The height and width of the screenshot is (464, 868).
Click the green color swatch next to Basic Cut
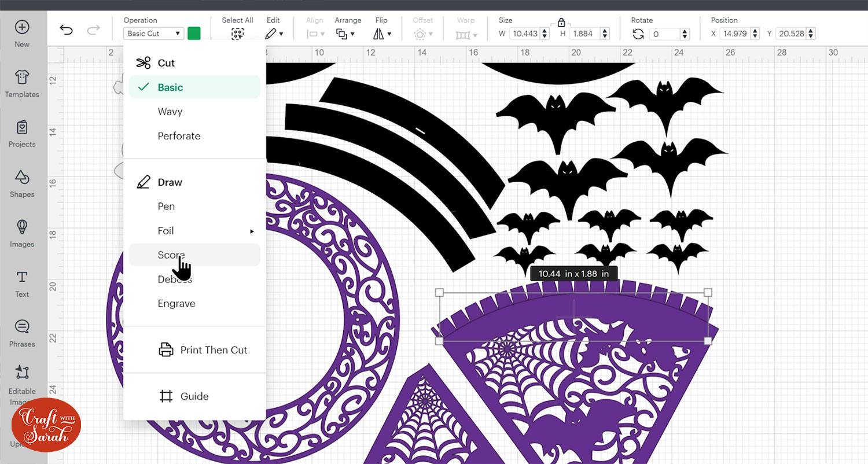pos(194,33)
